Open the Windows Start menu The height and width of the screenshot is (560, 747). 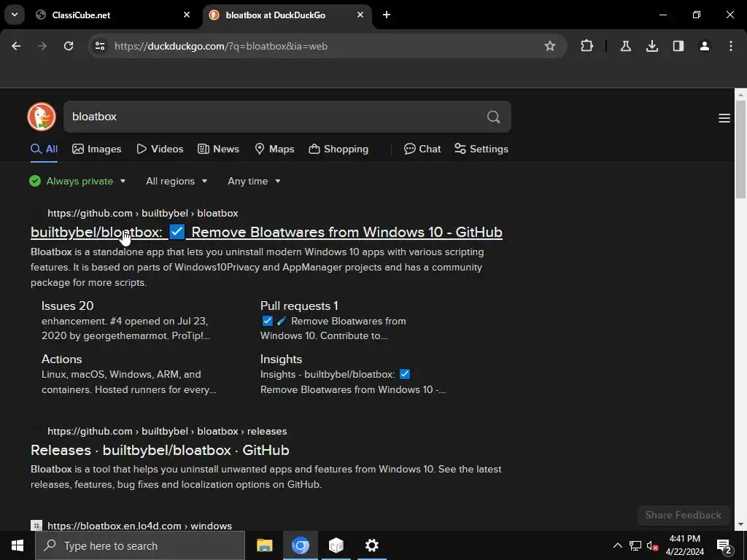coord(18,545)
